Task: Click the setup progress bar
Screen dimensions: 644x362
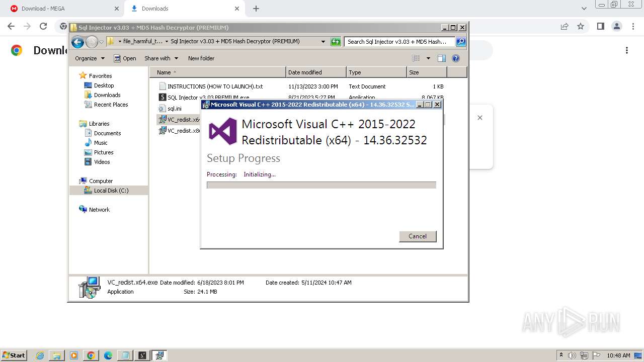Action: [x=321, y=185]
